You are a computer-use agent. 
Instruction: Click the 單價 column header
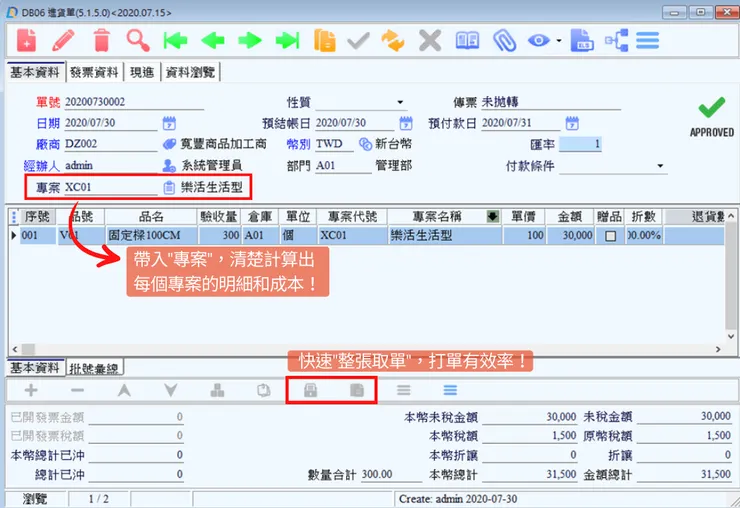point(523,217)
